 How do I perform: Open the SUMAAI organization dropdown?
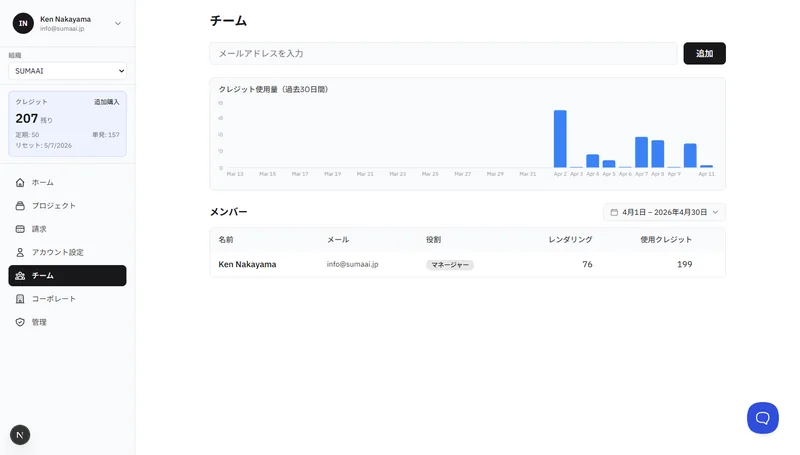point(67,71)
